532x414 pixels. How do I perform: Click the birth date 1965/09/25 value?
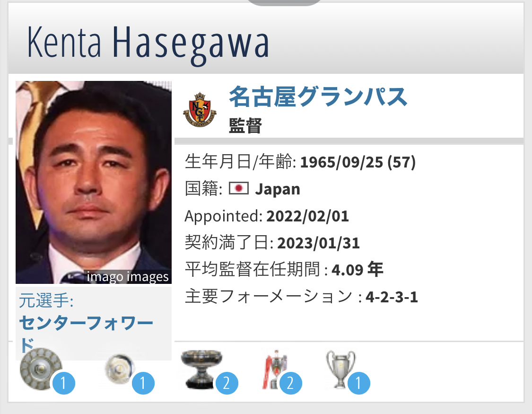(x=341, y=162)
